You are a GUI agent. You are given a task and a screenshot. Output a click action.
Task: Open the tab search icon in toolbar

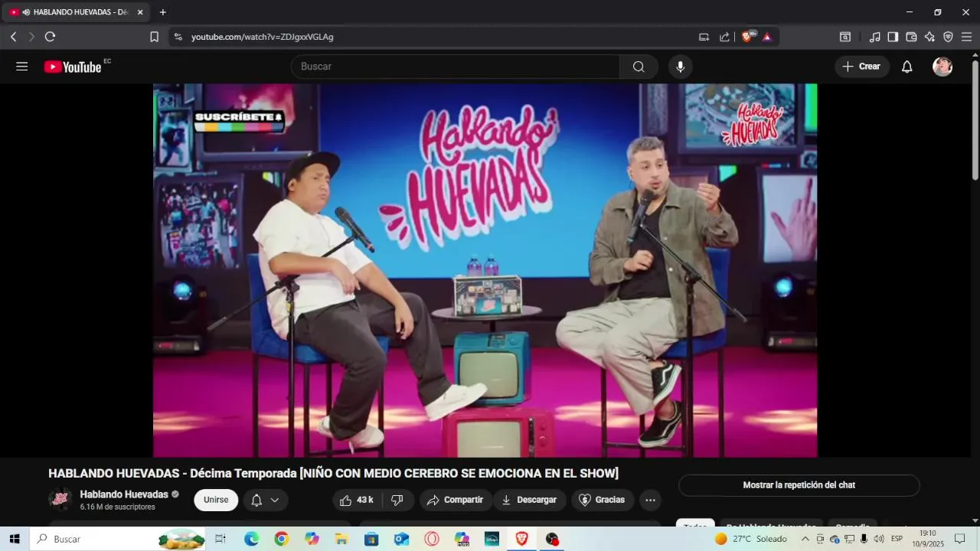845,37
